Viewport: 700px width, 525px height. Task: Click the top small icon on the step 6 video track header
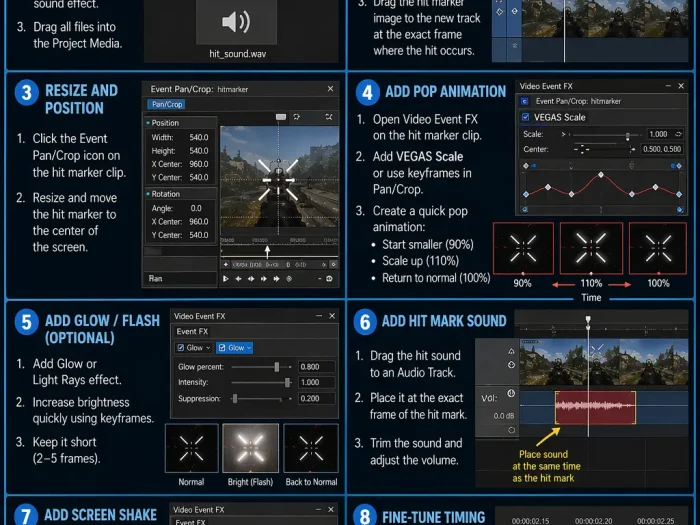(511, 351)
